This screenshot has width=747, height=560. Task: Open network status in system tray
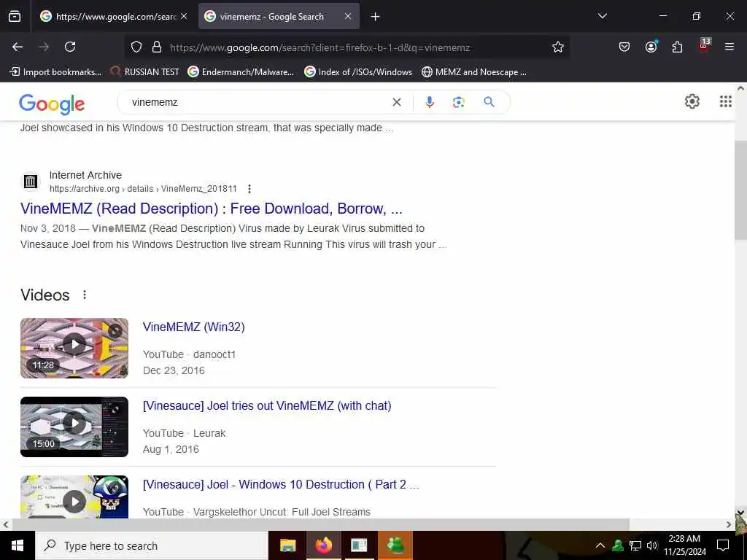635,545
